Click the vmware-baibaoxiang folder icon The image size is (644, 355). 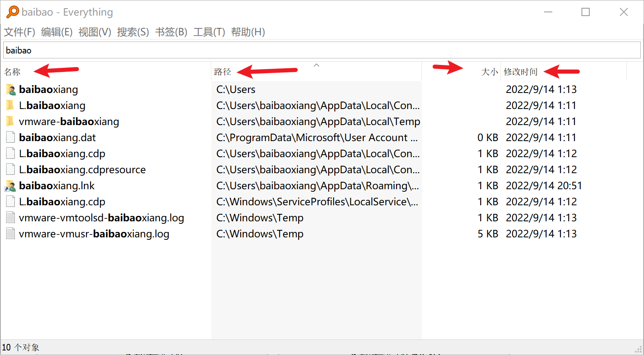[10, 122]
